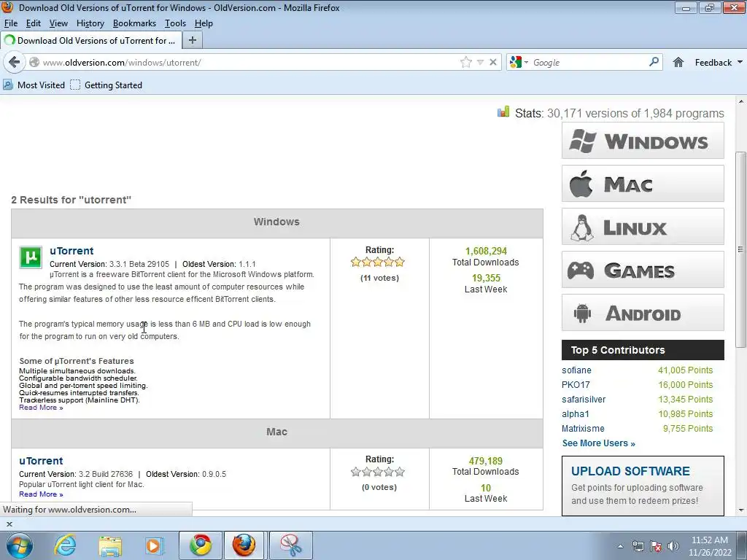This screenshot has width=747, height=560.
Task: Open the Bookmarks menu
Action: click(x=134, y=23)
